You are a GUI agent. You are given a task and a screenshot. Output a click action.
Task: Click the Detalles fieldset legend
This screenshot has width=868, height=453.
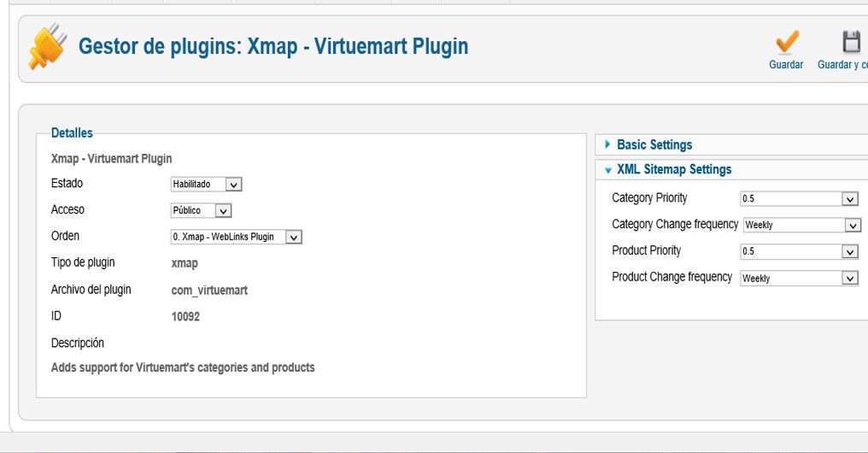72,133
